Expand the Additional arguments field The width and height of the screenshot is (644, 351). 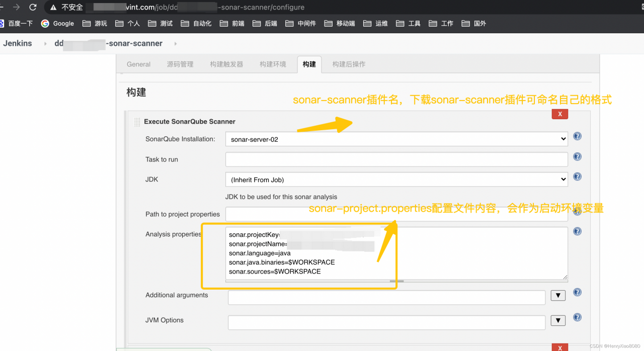click(x=558, y=296)
